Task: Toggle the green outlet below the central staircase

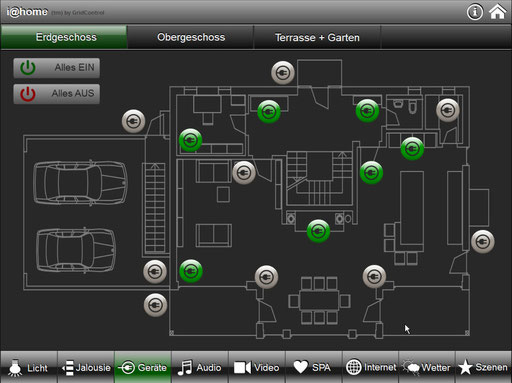Action: pyautogui.click(x=318, y=231)
